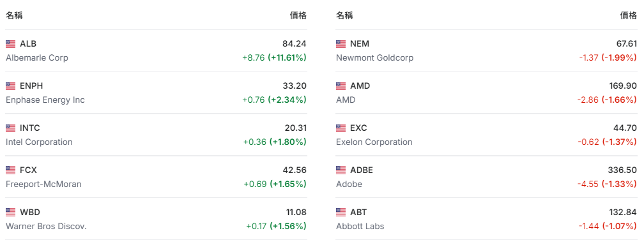
Task: Click the 名稱 column header in gainers table
Action: click(14, 16)
